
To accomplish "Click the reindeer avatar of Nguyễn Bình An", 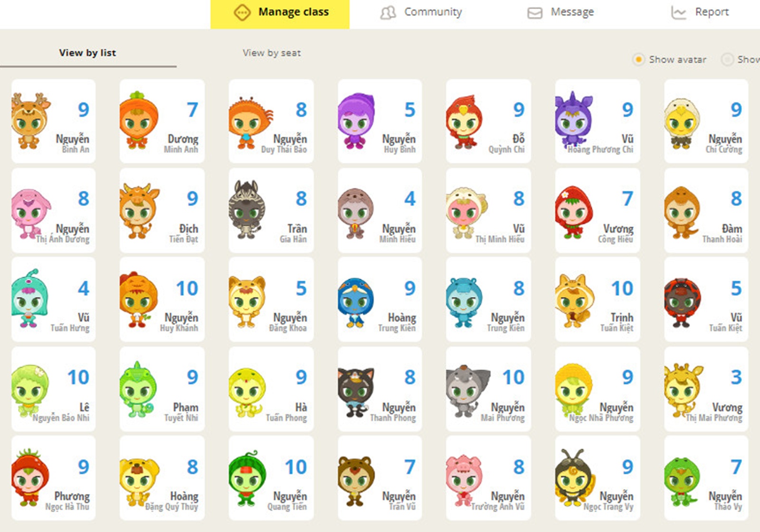I will [x=30, y=121].
